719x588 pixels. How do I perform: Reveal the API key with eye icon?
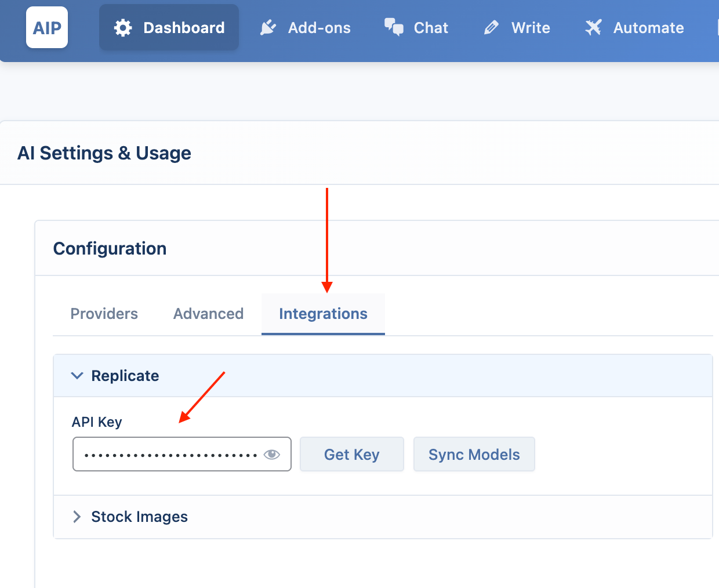[272, 455]
